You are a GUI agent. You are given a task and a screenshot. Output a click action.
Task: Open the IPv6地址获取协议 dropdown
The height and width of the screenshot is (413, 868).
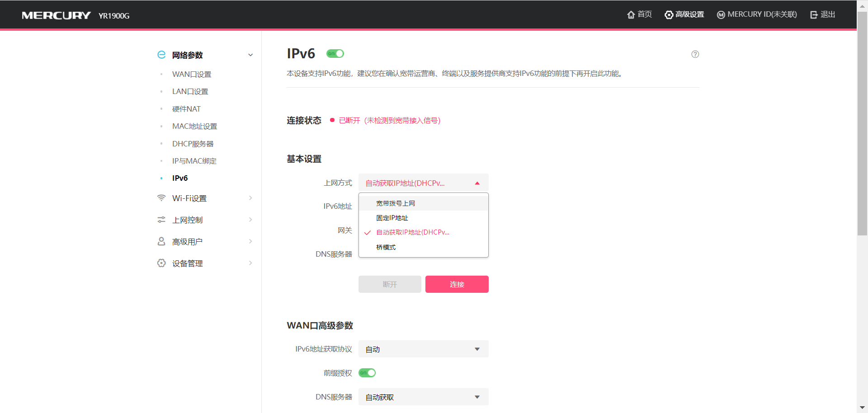pyautogui.click(x=477, y=349)
